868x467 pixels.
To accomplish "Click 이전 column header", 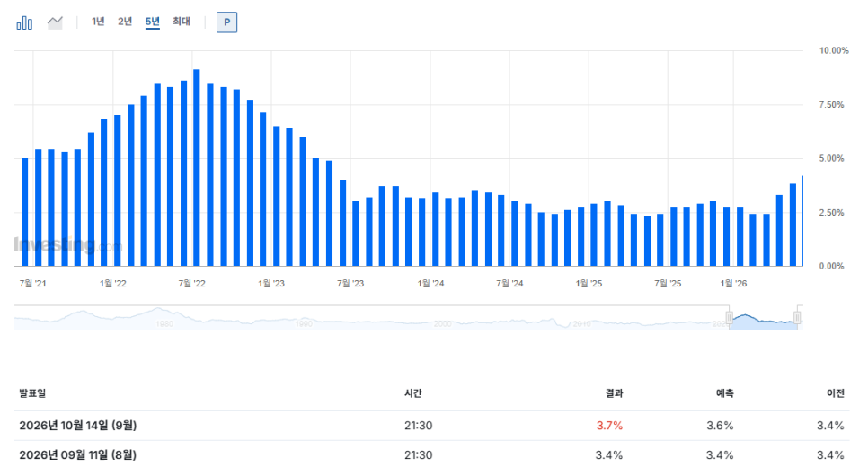I will [x=836, y=393].
